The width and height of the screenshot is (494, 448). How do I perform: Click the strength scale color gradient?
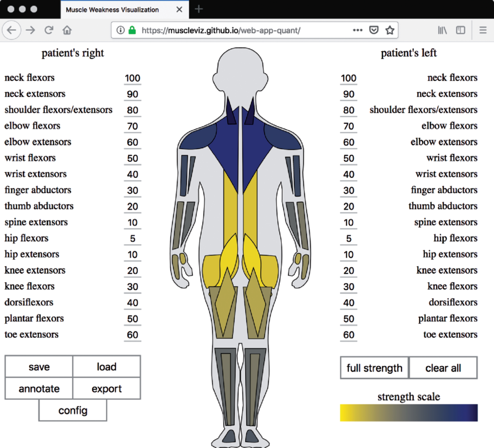[409, 413]
